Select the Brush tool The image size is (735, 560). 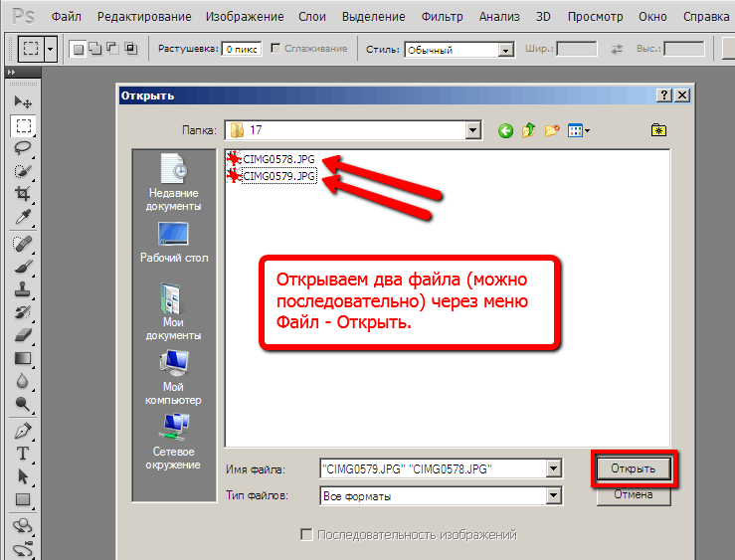tap(23, 267)
